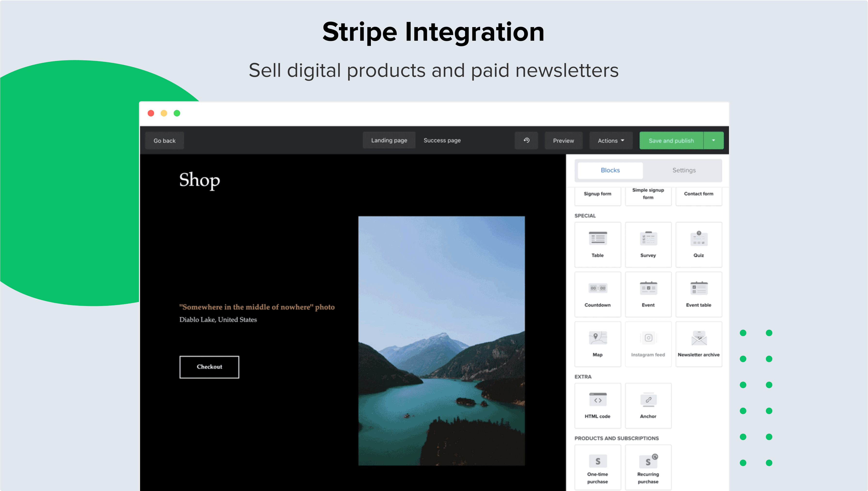Select the Quiz block
This screenshot has width=868, height=491.
[698, 244]
